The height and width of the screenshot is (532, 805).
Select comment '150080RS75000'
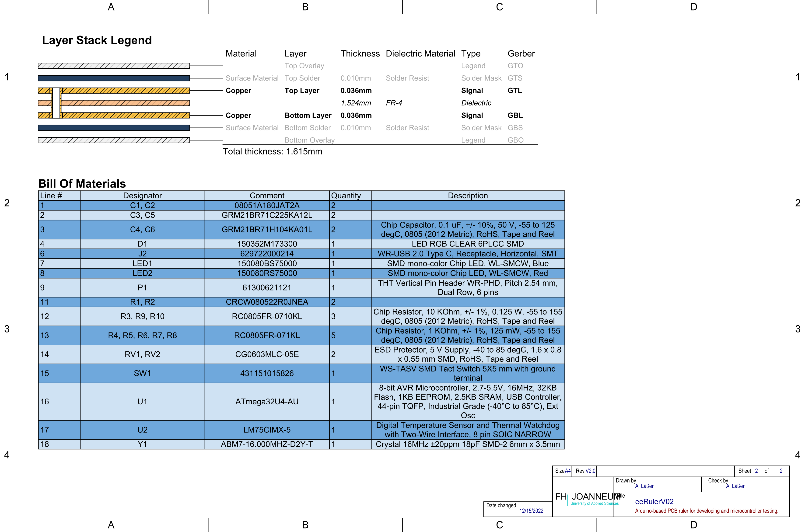pyautogui.click(x=267, y=273)
